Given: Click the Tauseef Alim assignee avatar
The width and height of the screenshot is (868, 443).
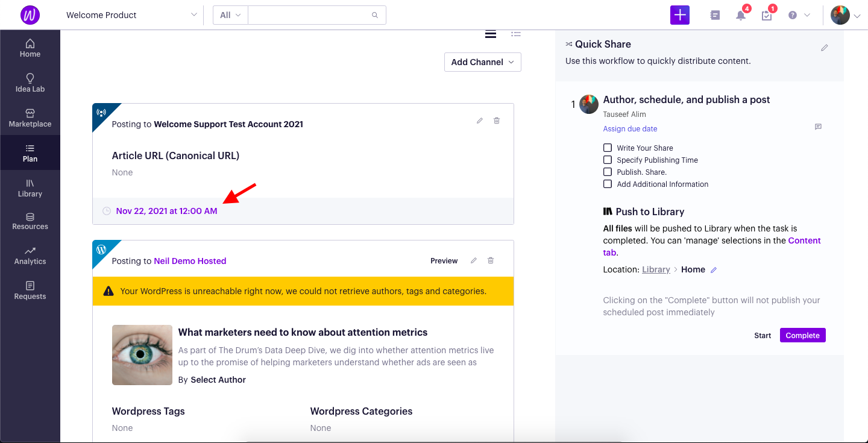Looking at the screenshot, I should pos(589,104).
